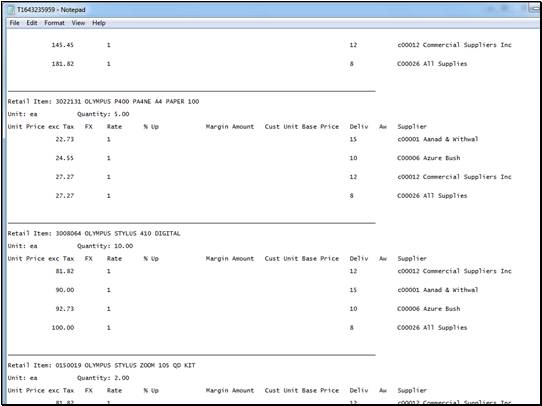Viewport: 542px width, 406px height.
Task: Click the Notepad icon in title bar
Action: coord(11,10)
